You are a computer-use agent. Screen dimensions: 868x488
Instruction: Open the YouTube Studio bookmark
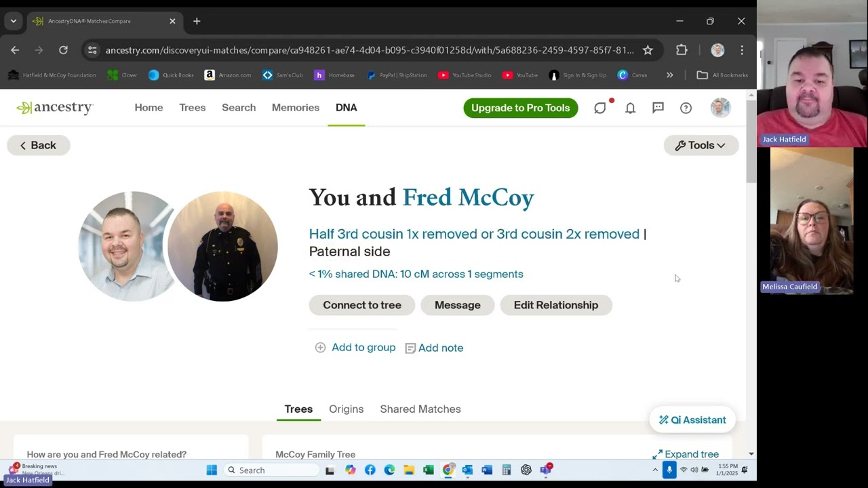465,75
